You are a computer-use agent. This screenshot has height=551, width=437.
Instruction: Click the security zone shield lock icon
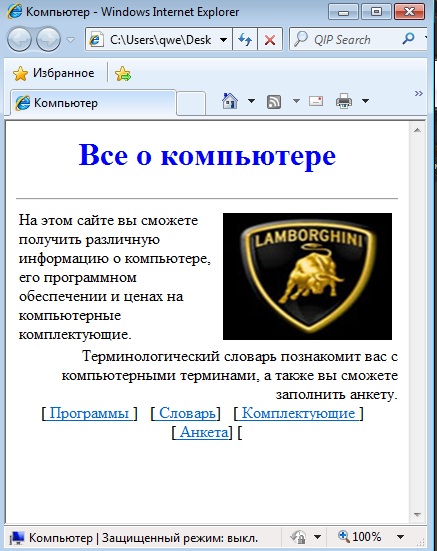[x=298, y=537]
